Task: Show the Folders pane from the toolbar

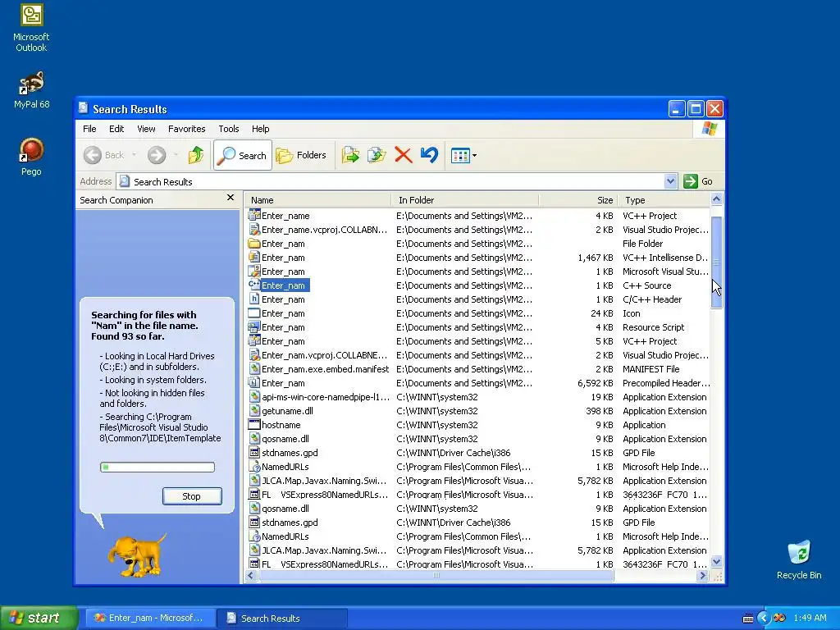Action: point(301,155)
